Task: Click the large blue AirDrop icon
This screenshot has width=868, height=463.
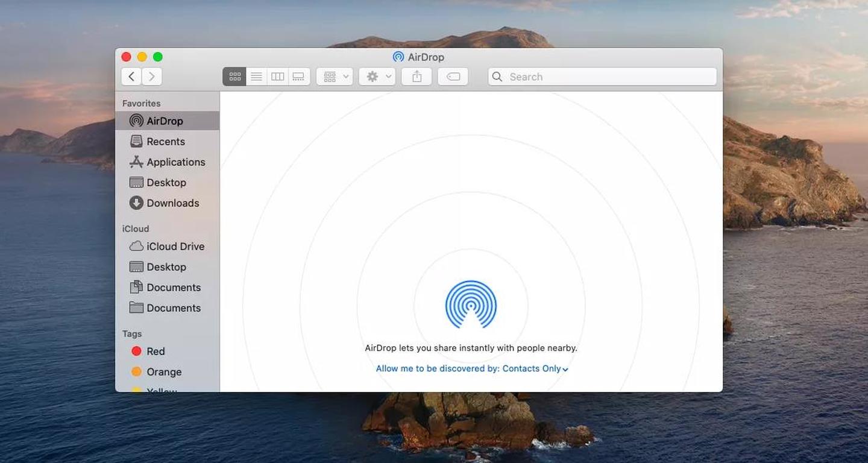Action: click(x=471, y=304)
